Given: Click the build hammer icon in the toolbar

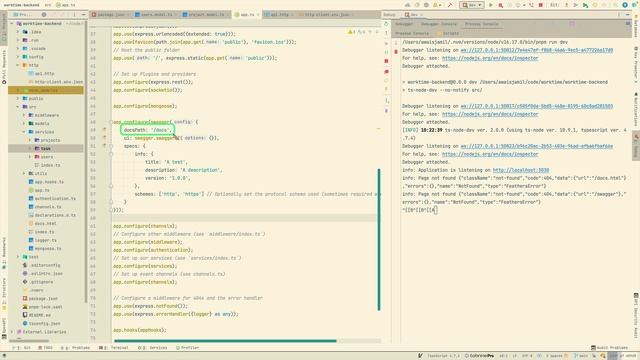Looking at the screenshot, I should tap(450, 5).
